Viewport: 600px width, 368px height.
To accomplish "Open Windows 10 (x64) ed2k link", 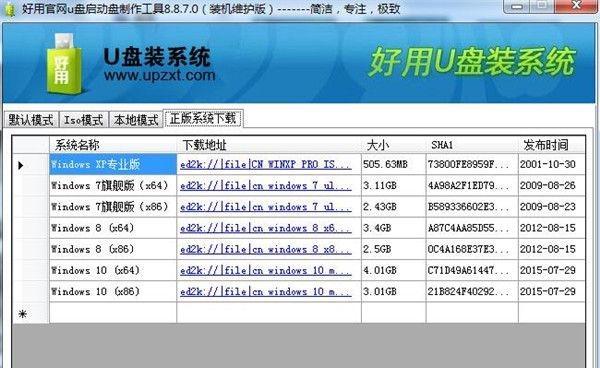I will click(266, 270).
